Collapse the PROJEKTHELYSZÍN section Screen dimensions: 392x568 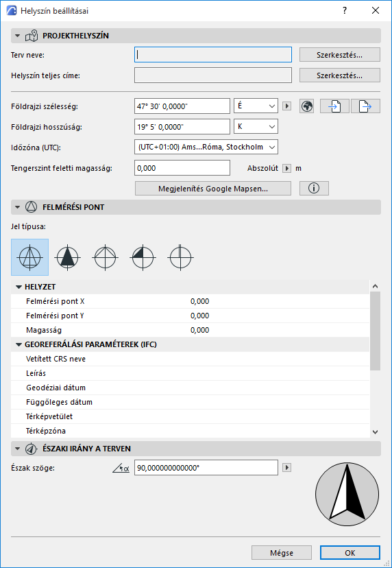(17, 36)
